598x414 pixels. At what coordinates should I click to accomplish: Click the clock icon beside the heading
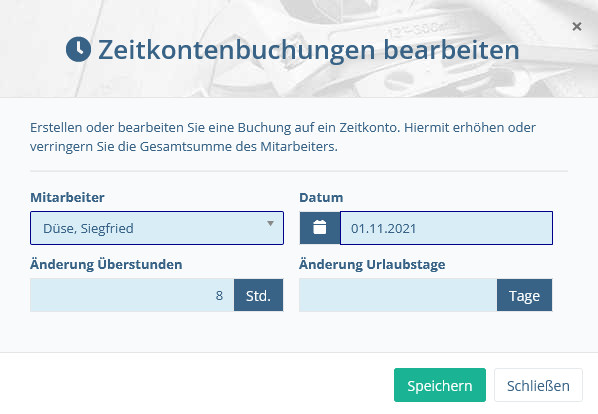point(78,49)
